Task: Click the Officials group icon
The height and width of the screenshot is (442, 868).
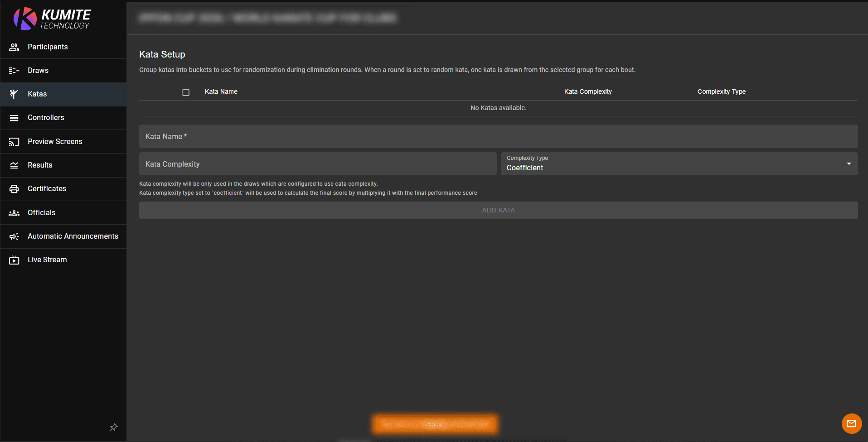Action: [14, 213]
